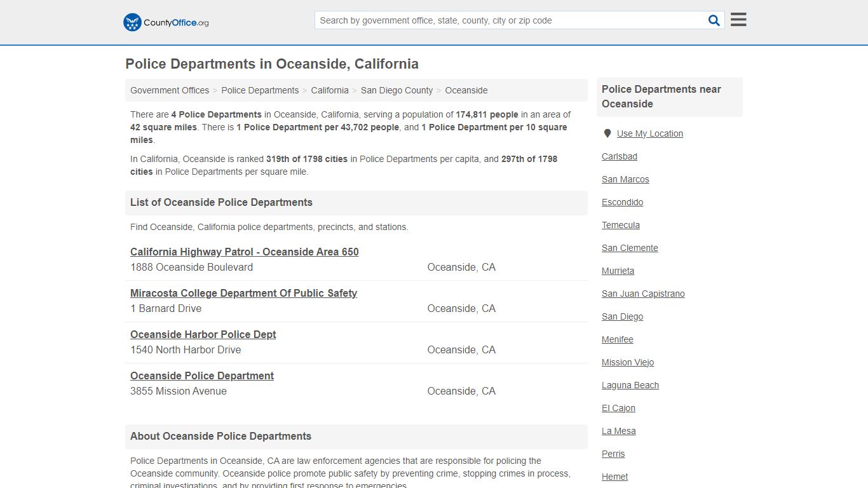The width and height of the screenshot is (868, 488).
Task: Go to Mission Viejo police departments
Action: coord(628,362)
